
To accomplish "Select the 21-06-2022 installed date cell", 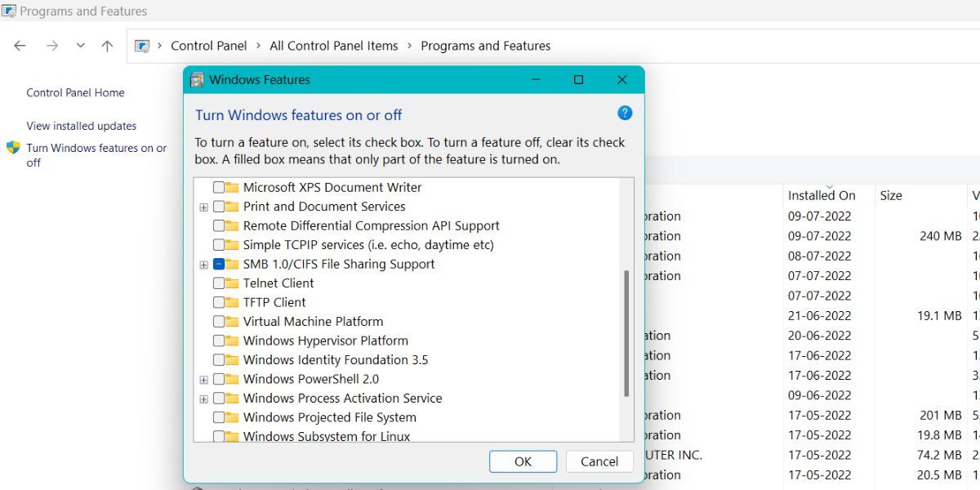I will pyautogui.click(x=819, y=315).
